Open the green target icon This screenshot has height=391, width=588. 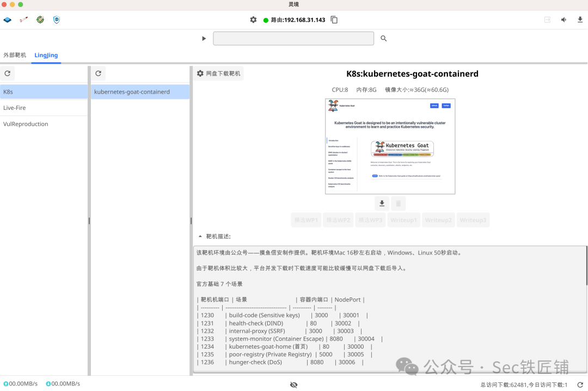tap(40, 20)
